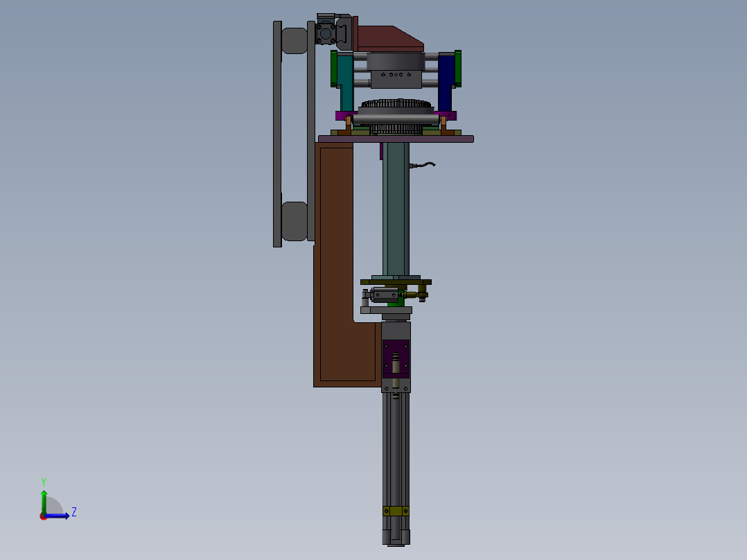Select the lower gray belt pulley

click(295, 221)
